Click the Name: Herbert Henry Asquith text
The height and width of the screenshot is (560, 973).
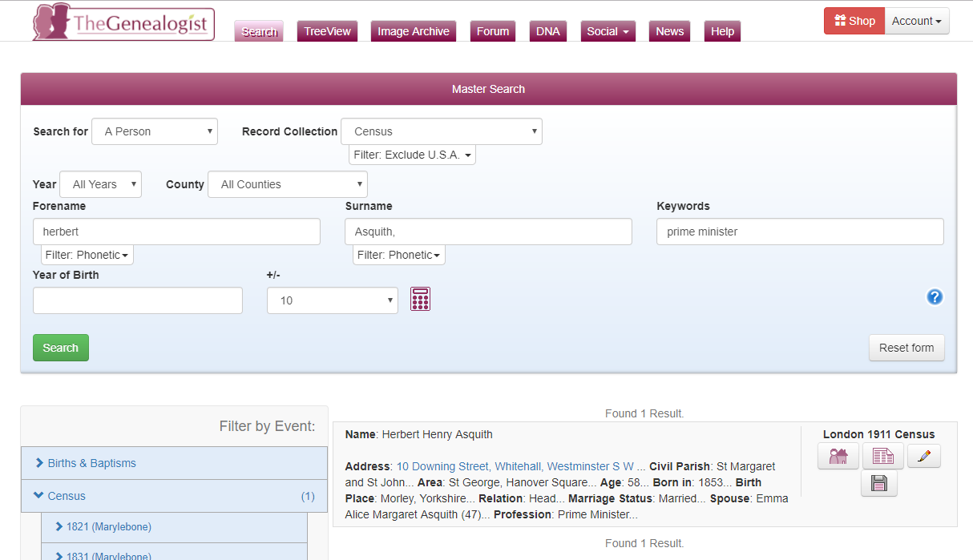[419, 434]
